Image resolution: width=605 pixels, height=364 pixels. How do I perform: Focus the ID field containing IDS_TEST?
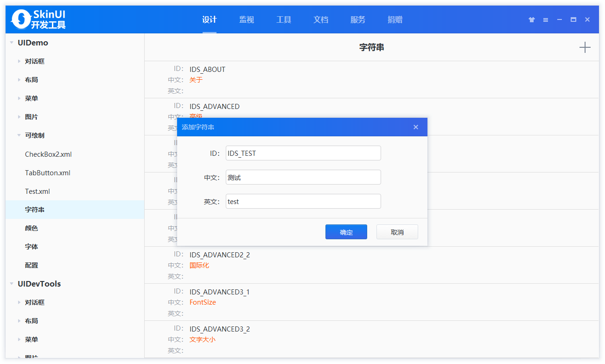303,153
